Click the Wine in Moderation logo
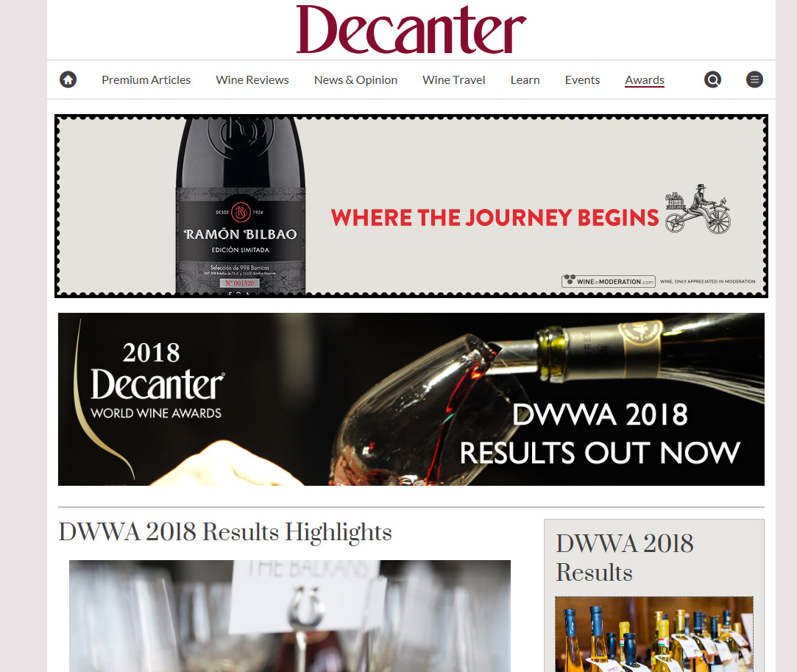The height and width of the screenshot is (672, 797). [x=609, y=281]
